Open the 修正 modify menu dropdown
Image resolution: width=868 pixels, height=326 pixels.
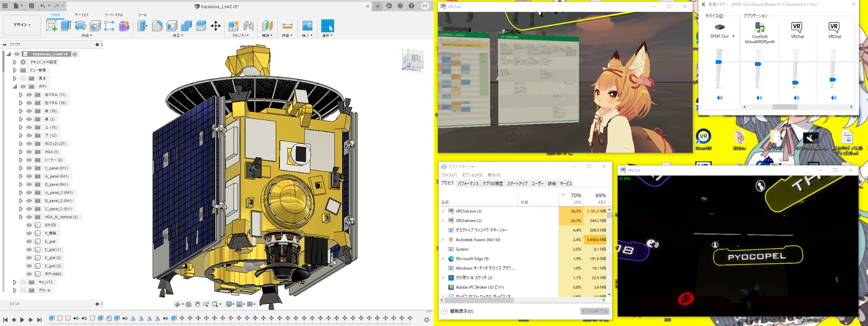[x=178, y=36]
